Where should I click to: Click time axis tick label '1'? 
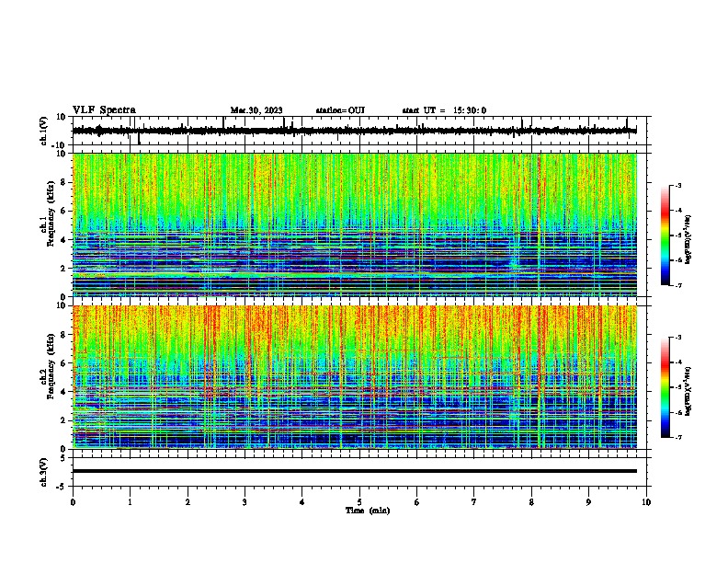pos(130,502)
